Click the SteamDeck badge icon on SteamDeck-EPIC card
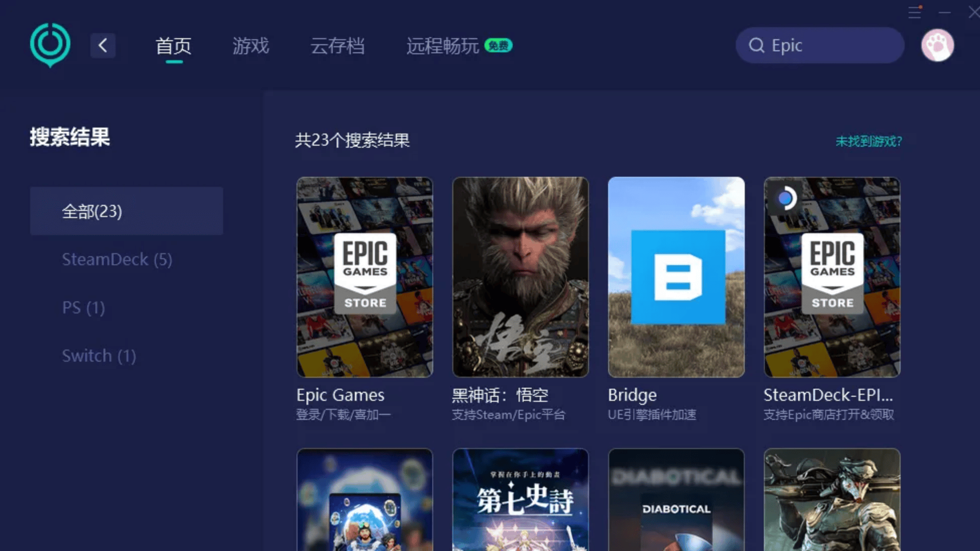 pyautogui.click(x=785, y=198)
